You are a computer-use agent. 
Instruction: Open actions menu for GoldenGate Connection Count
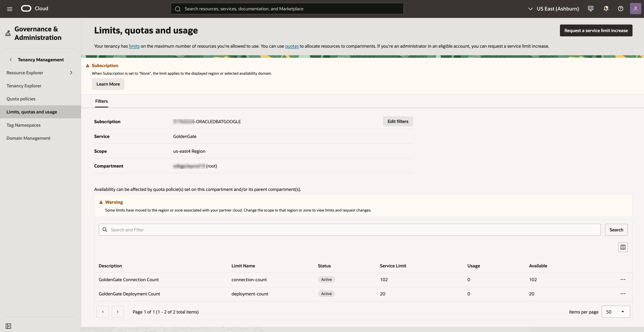(x=623, y=279)
